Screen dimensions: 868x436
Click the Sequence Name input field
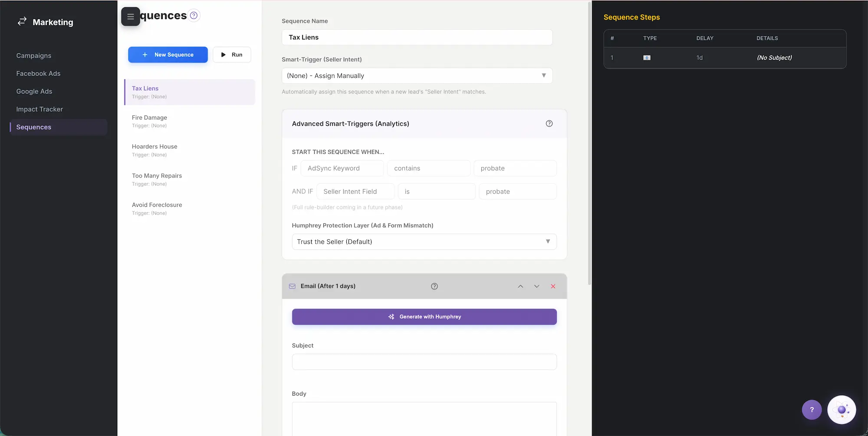(x=417, y=37)
